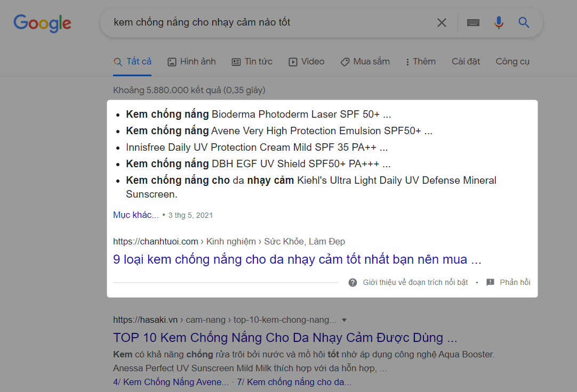The image size is (577, 392).
Task: Click chanhtuoi.com breadcrumb URL
Action: 229,241
